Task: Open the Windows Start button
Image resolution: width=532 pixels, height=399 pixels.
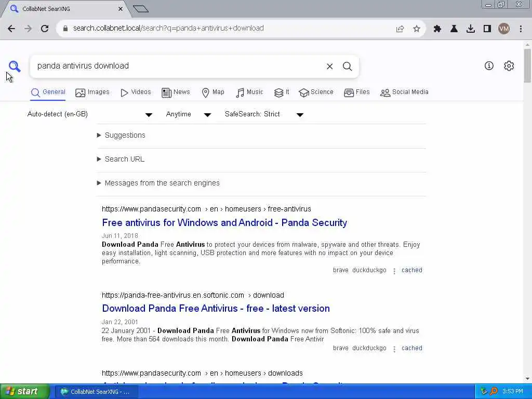Action: point(24,392)
